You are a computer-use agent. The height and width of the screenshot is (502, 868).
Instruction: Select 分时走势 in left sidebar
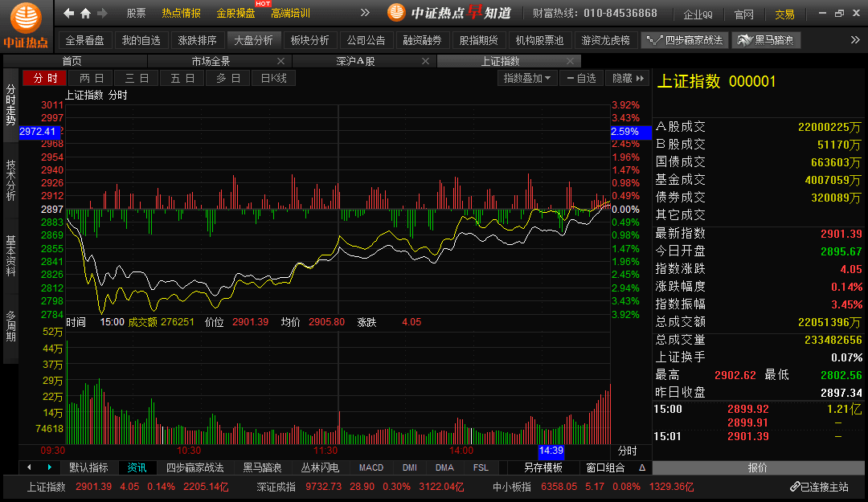(10, 105)
